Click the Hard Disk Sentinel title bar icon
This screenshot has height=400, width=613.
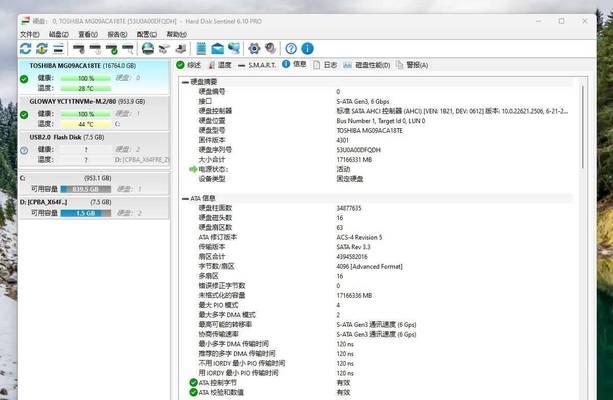click(25, 20)
